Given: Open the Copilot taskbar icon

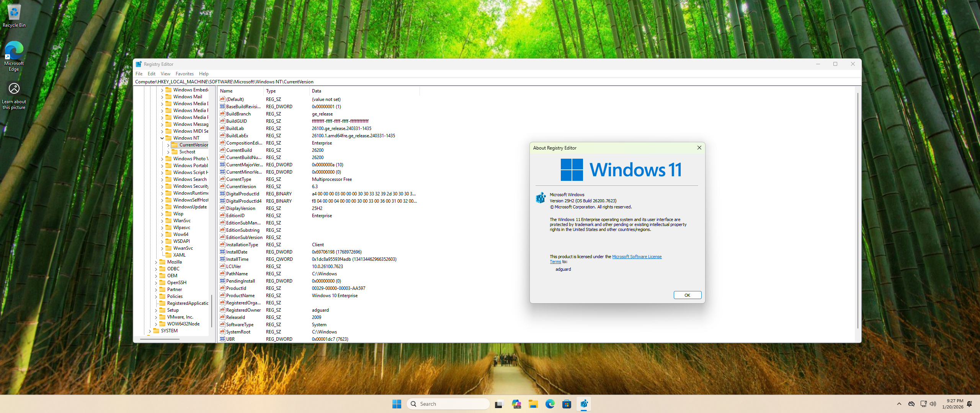Looking at the screenshot, I should click(516, 404).
